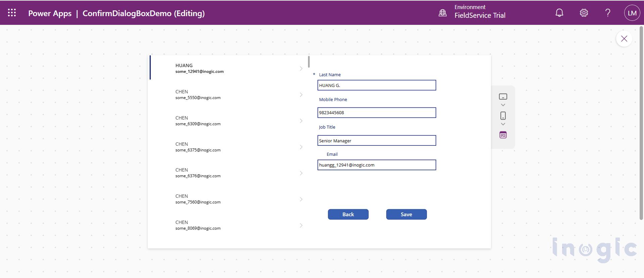Select some_6309@inogic.com email text
644x278 pixels.
coord(198,124)
